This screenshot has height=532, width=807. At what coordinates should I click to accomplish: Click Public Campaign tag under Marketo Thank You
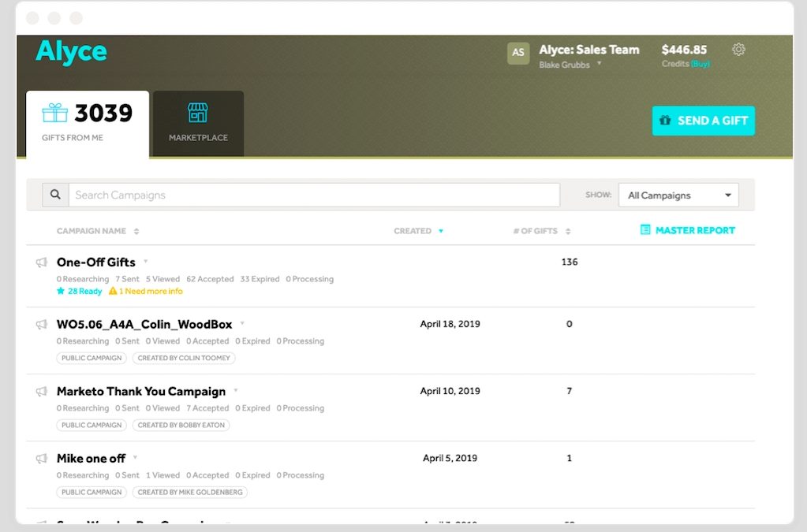pos(92,425)
